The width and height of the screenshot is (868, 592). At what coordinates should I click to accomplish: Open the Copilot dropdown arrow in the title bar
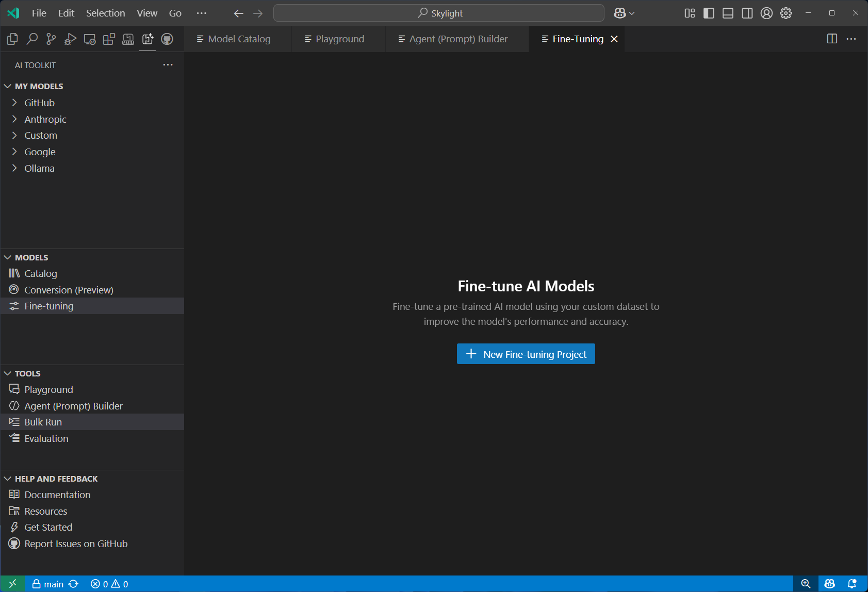632,13
